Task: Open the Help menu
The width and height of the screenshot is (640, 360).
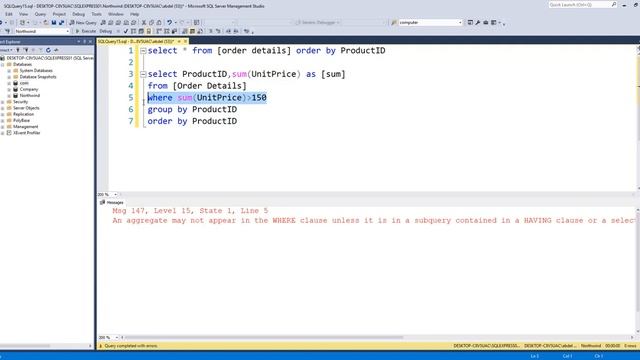Action: point(135,14)
